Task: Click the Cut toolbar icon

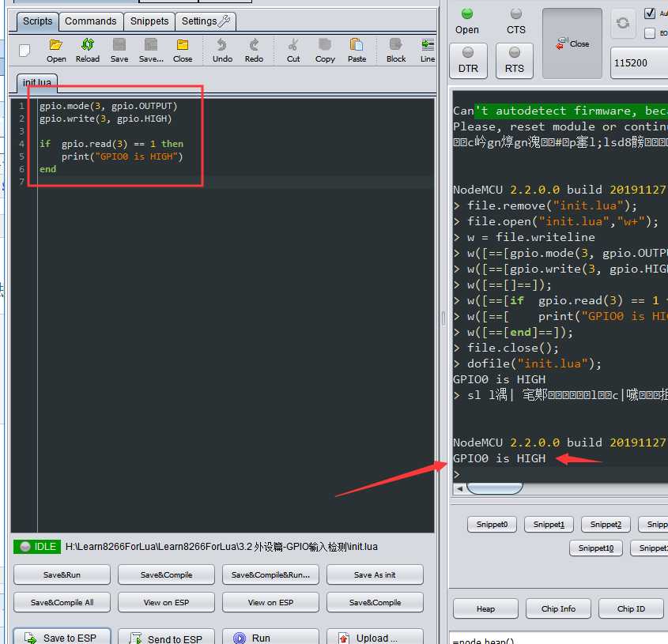Action: click(x=293, y=50)
